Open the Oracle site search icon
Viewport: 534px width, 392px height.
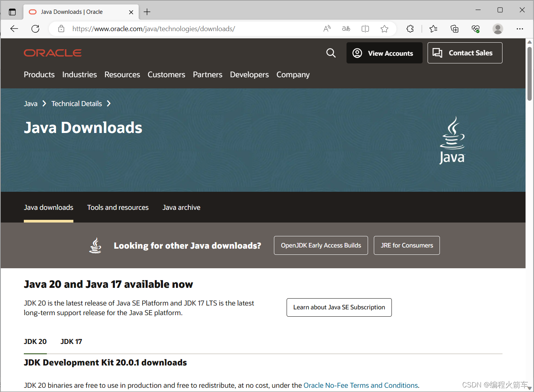click(x=331, y=53)
